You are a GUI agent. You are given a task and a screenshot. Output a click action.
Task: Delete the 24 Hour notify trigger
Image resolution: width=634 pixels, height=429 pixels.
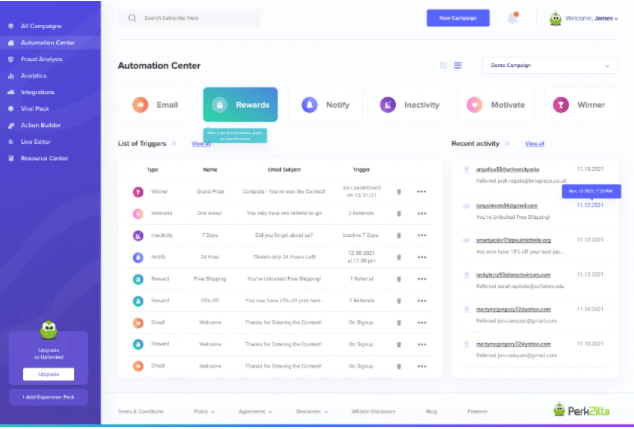(399, 257)
